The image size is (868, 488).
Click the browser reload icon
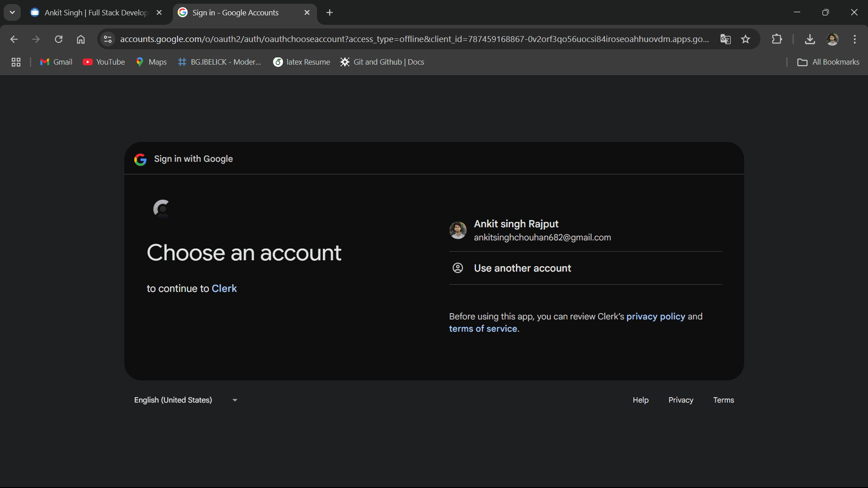[58, 39]
